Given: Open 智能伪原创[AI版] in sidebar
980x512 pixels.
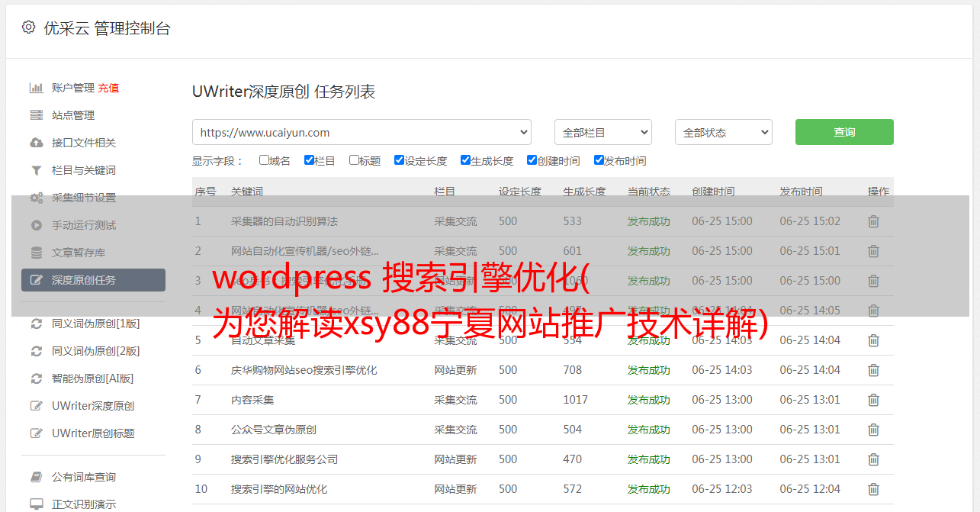Looking at the screenshot, I should 92,378.
